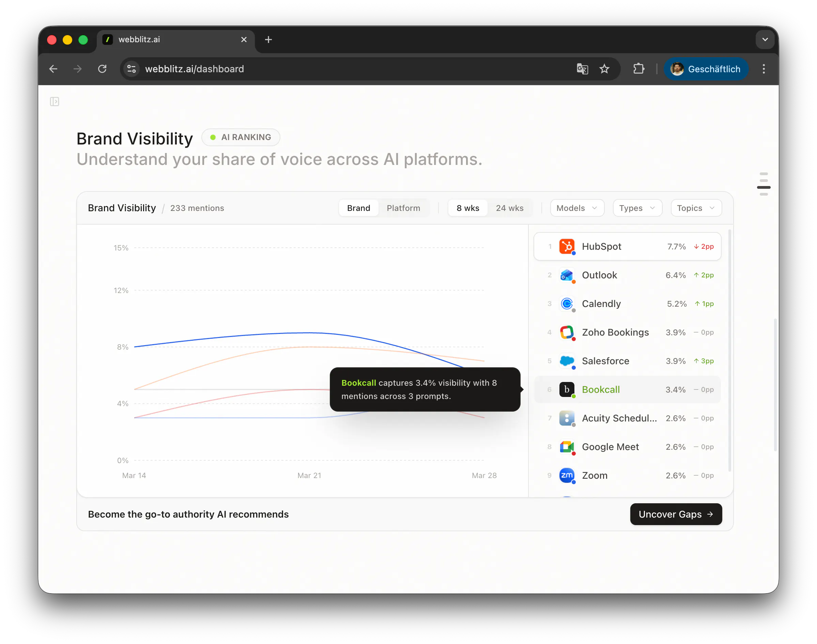Click the Calendly logo icon

[x=566, y=304]
